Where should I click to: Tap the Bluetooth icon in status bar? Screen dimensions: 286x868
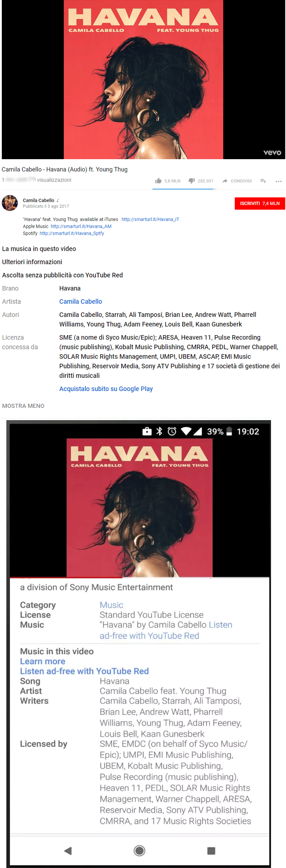coord(159,431)
